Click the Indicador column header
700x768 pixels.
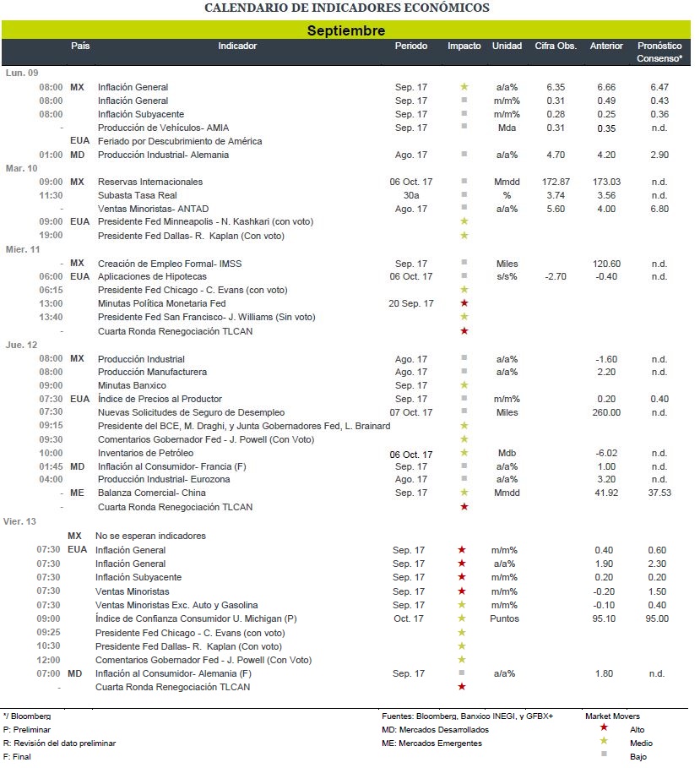(x=237, y=46)
